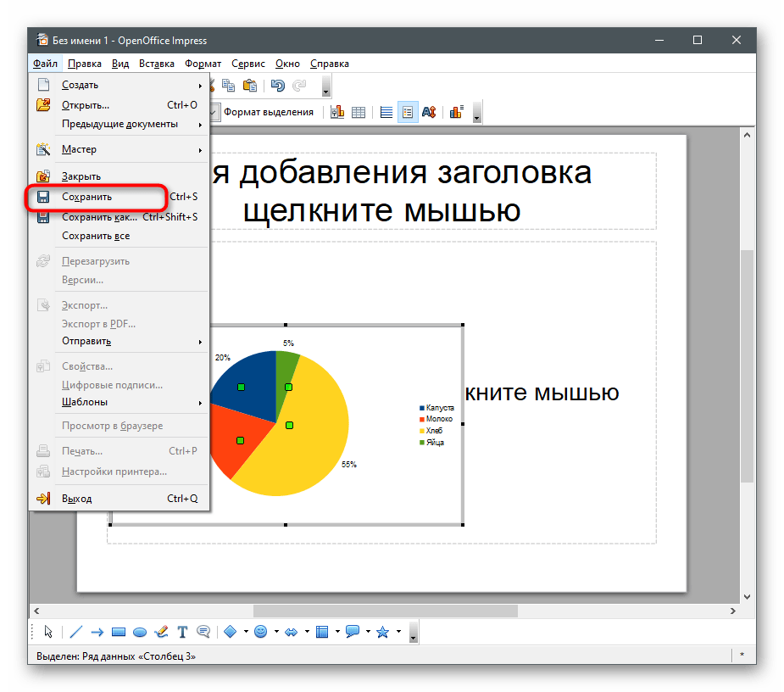784x692 pixels.
Task: Click the horizontal scrollbar thumb
Action: click(x=385, y=611)
